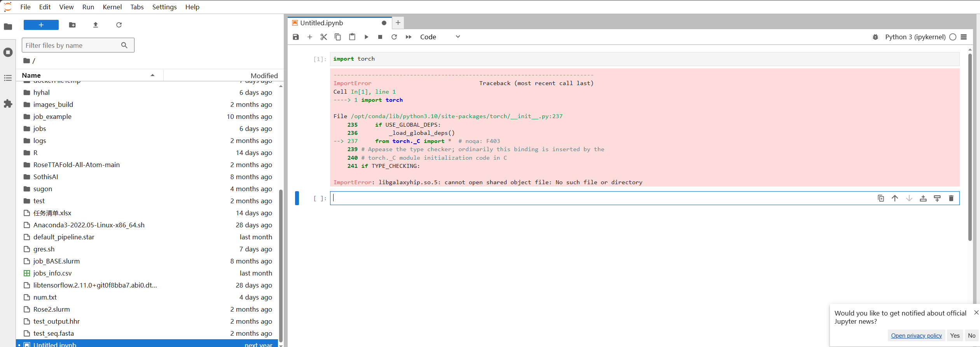Open the Settings menu
The width and height of the screenshot is (980, 347).
click(x=164, y=7)
